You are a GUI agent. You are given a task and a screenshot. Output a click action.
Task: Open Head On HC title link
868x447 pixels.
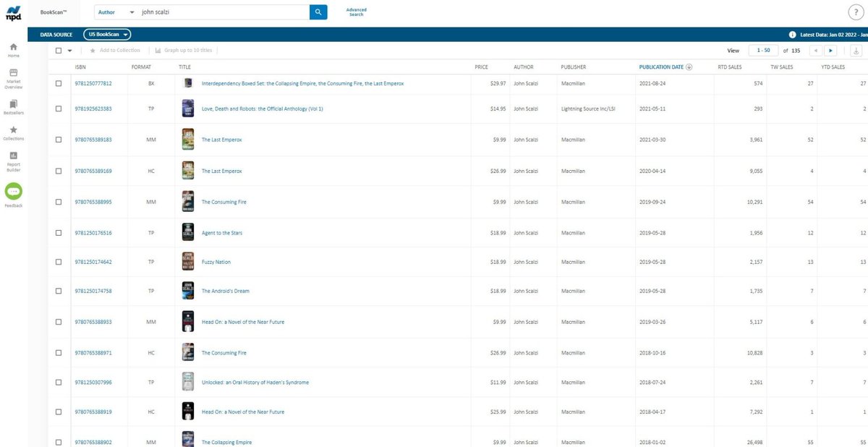[x=243, y=412]
